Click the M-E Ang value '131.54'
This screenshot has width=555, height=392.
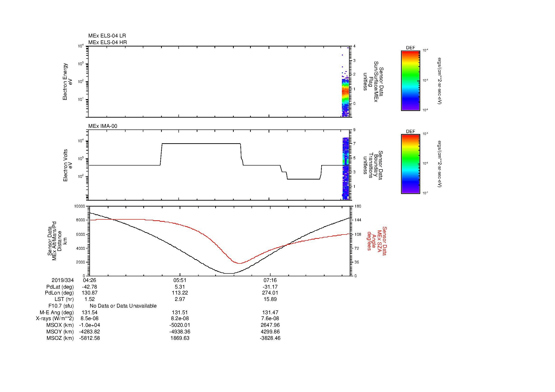(x=89, y=312)
